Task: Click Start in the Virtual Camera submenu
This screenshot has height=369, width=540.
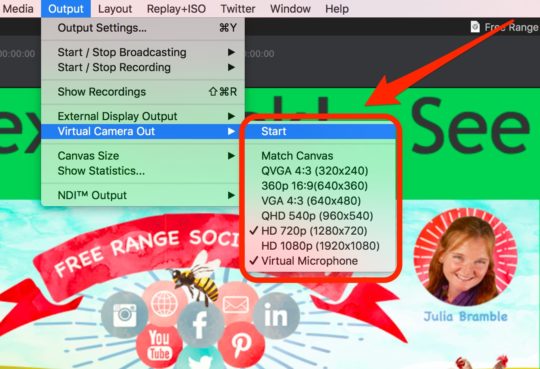Action: pyautogui.click(x=320, y=131)
